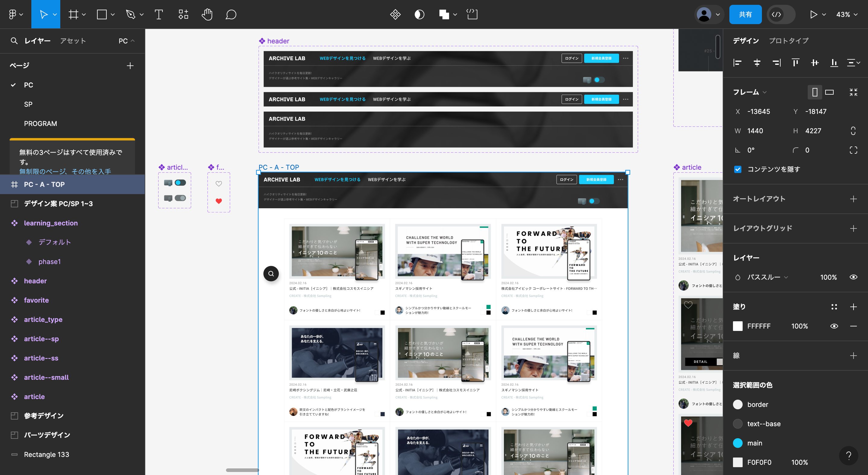Open the help question mark button
Screen dimensions: 868x475
click(x=848, y=455)
